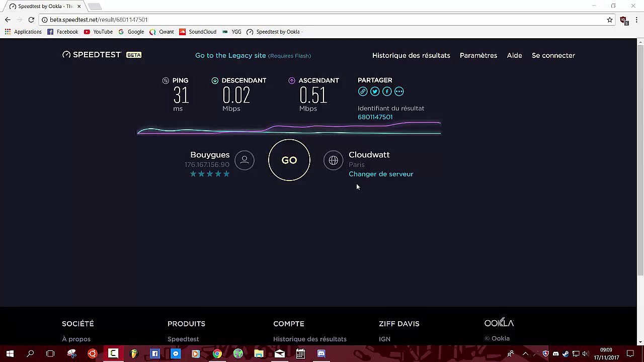Reload the current page

click(31, 20)
